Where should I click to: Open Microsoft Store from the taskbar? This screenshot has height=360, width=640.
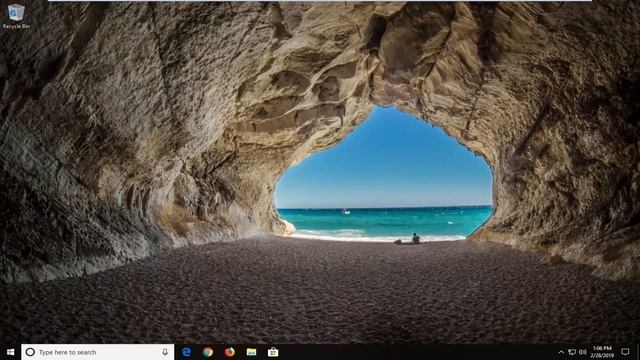273,352
